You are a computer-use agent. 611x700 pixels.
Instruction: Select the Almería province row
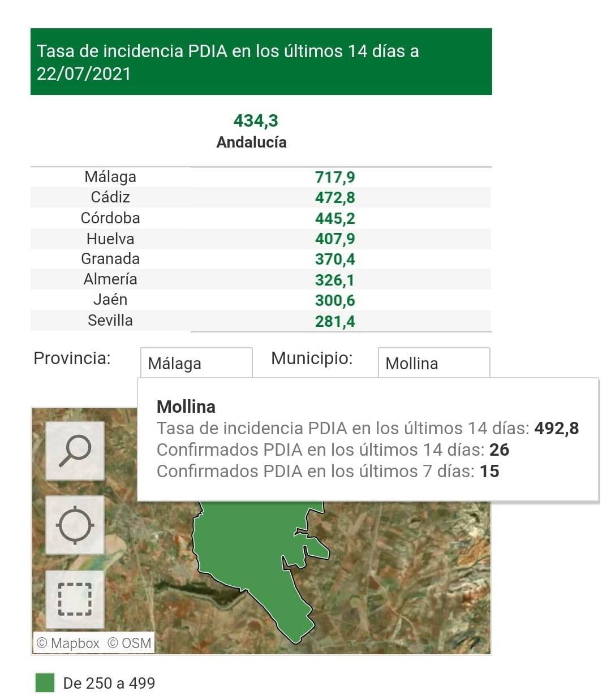tap(261, 279)
